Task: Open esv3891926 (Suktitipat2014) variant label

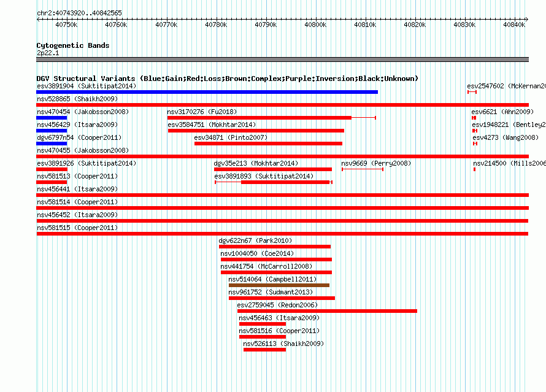Action: click(87, 163)
